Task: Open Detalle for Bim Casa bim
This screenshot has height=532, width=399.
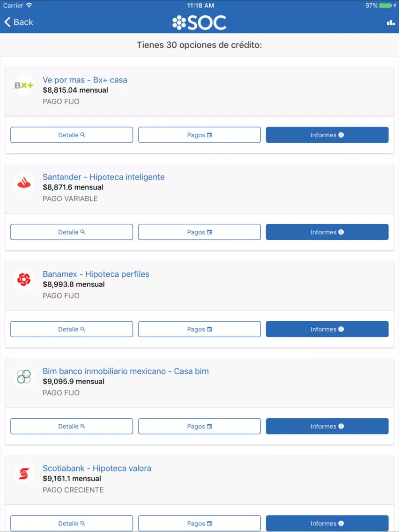Action: tap(72, 426)
